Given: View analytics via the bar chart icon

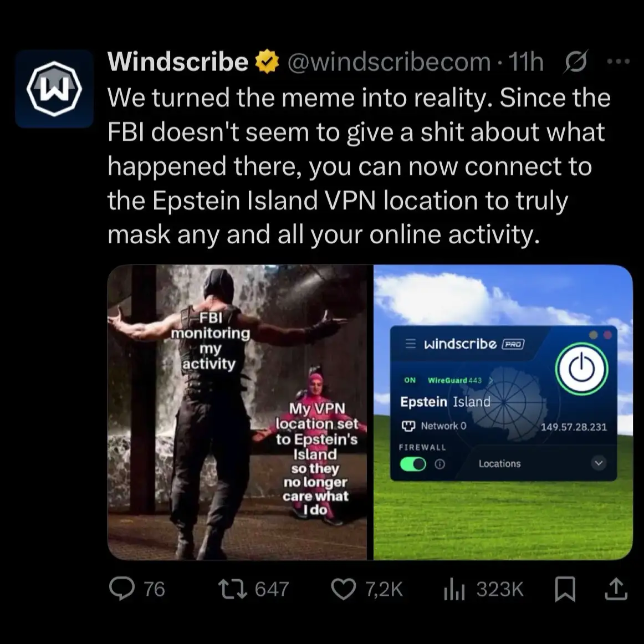Looking at the screenshot, I should point(454,589).
